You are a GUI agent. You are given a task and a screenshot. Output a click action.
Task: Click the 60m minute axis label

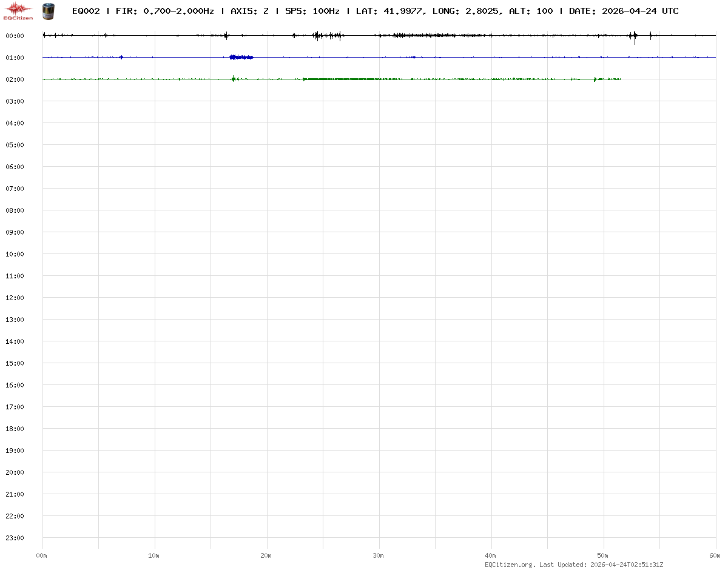tap(715, 555)
